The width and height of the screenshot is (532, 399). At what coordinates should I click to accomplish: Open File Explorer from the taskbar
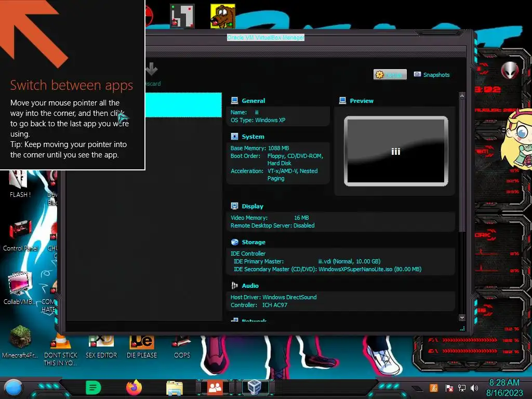(175, 388)
